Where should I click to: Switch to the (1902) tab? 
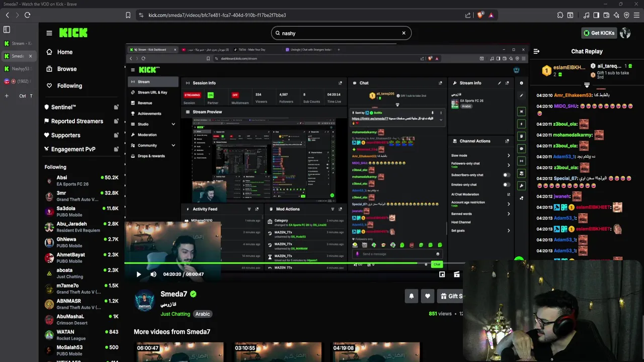point(18,81)
